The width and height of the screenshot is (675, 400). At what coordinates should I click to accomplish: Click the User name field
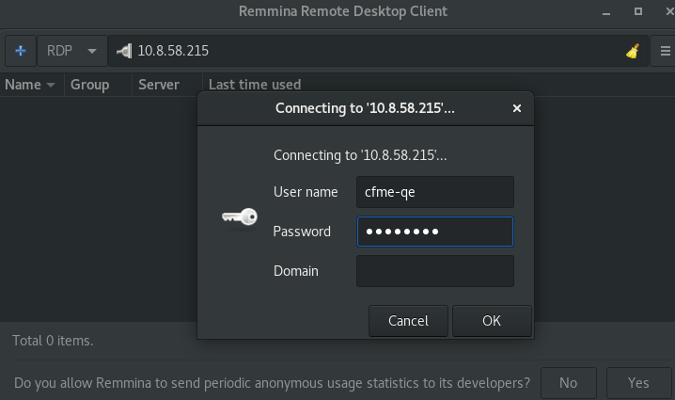click(435, 192)
